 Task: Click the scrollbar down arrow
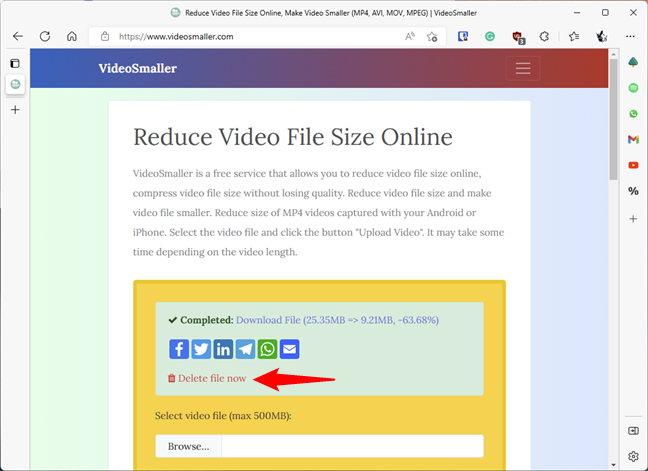[x=613, y=465]
